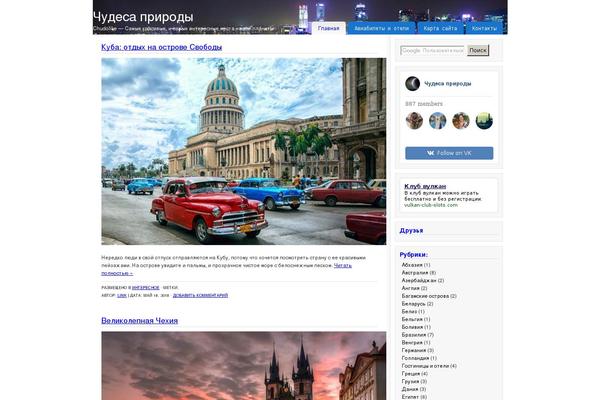
Task: Open the Венгрия (1) category
Action: coord(416,343)
